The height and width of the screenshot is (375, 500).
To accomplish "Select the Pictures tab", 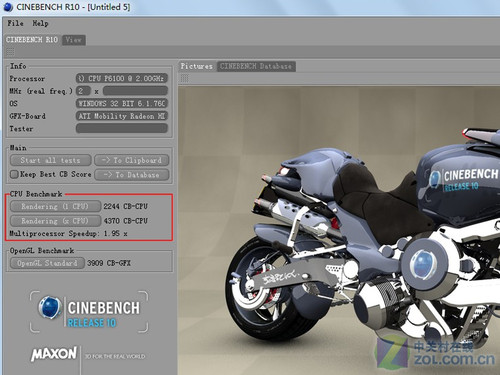I will [197, 66].
